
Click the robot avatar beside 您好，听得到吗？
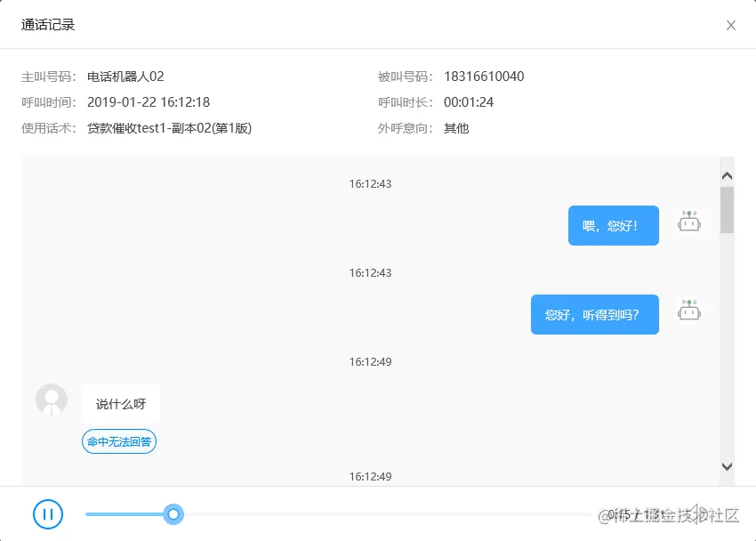(x=689, y=310)
